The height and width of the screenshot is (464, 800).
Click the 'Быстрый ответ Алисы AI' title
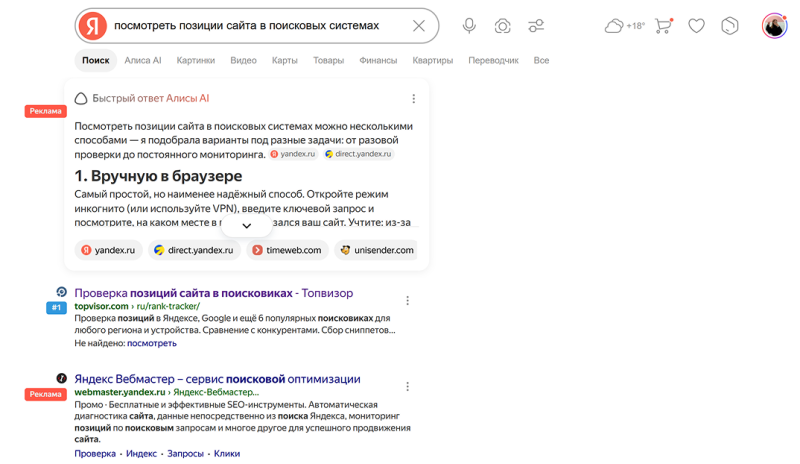[151, 99]
